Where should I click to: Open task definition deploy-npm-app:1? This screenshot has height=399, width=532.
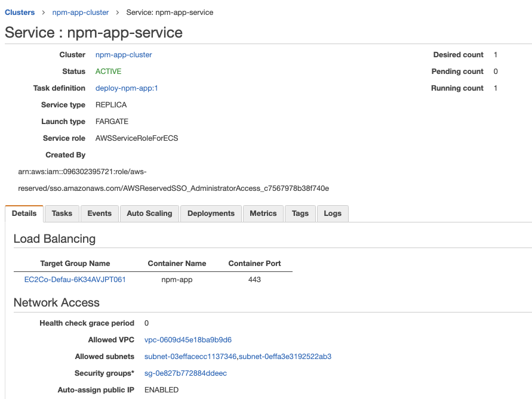point(127,88)
